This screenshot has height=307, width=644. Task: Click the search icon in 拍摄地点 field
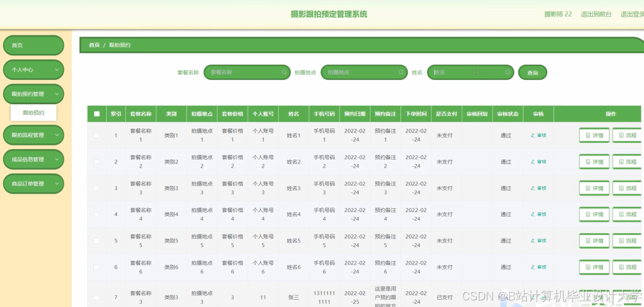pos(401,73)
